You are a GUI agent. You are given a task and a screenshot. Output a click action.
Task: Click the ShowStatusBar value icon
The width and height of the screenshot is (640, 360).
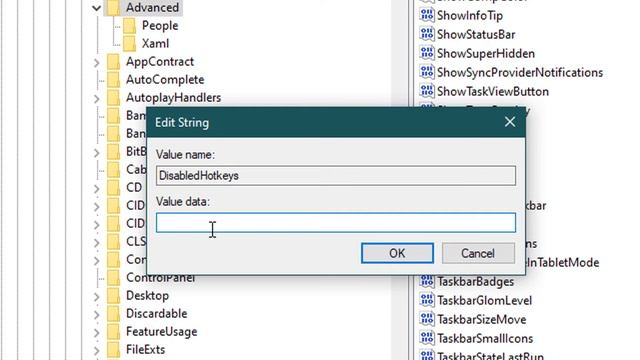(427, 34)
